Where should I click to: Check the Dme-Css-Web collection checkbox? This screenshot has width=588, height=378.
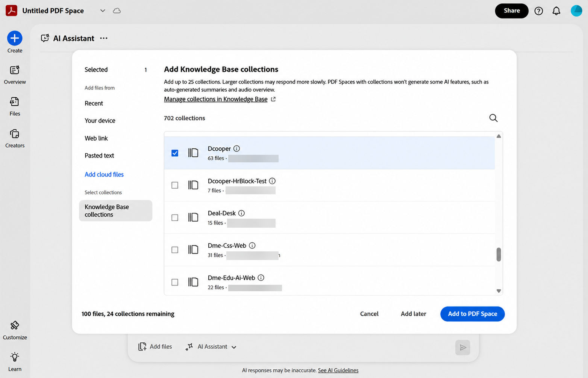[175, 250]
